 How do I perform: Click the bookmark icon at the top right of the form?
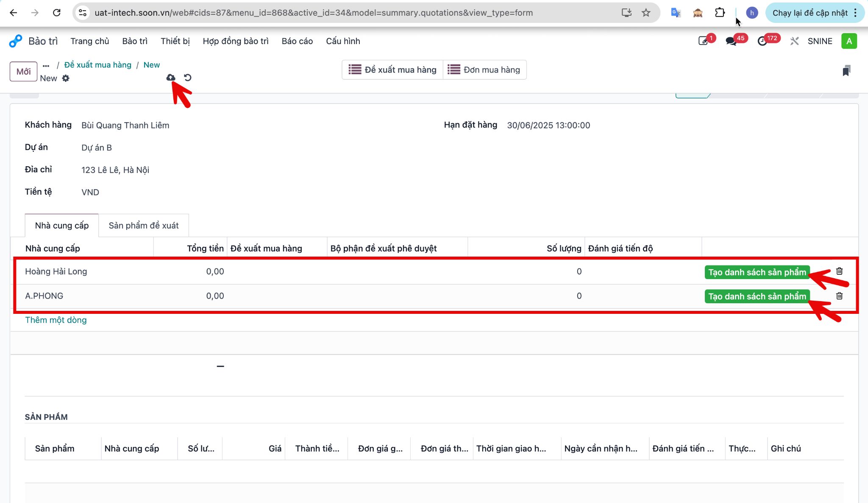[x=846, y=70]
